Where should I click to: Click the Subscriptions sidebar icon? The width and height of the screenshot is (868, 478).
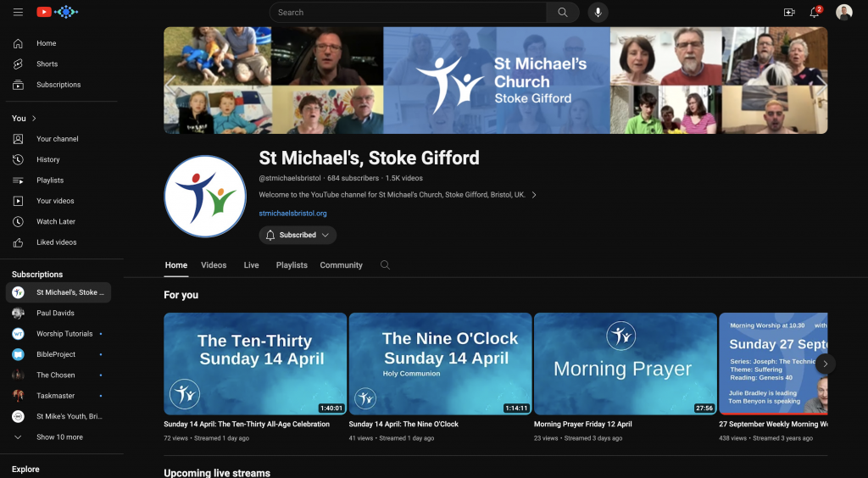pos(19,85)
